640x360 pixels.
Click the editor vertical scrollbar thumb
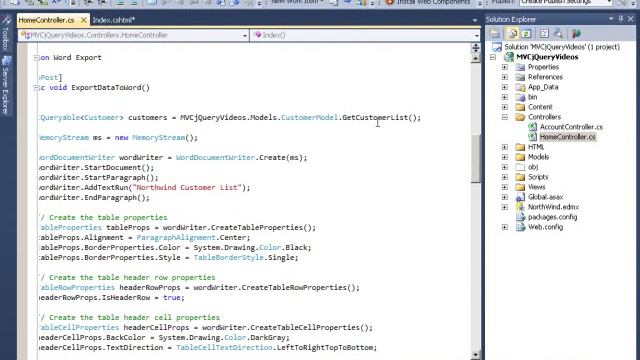pos(476,158)
